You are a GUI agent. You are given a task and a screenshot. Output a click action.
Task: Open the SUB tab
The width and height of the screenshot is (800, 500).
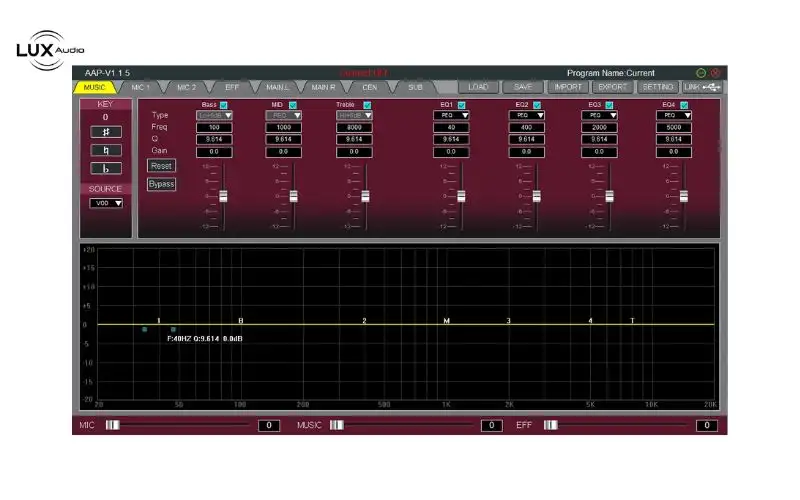coord(414,87)
